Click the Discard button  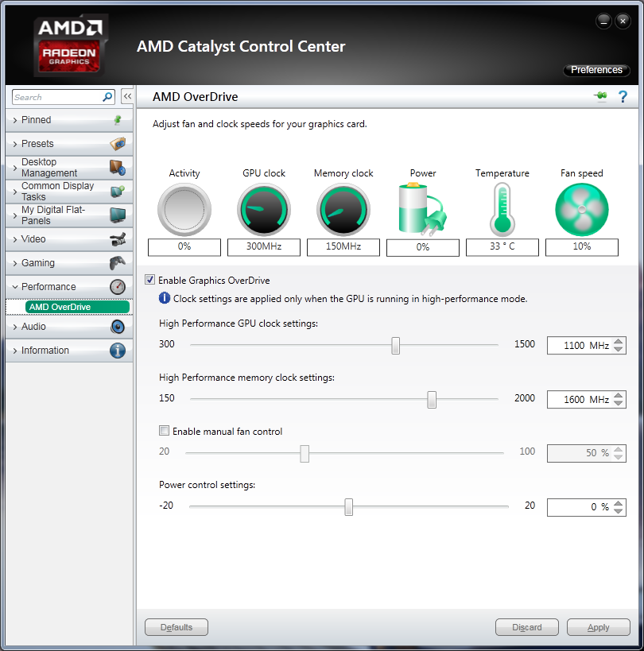click(x=527, y=627)
